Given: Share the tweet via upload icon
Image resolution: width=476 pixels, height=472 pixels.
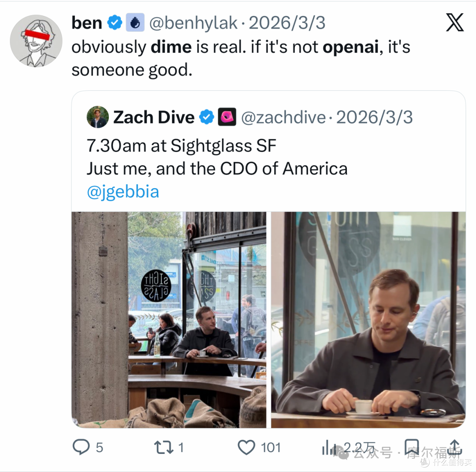Looking at the screenshot, I should [x=455, y=447].
